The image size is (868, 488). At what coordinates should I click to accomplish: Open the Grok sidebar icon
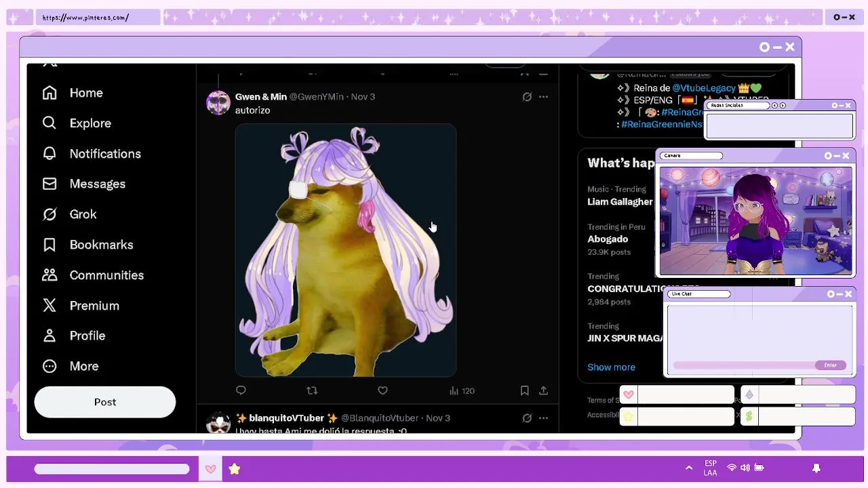coord(50,214)
